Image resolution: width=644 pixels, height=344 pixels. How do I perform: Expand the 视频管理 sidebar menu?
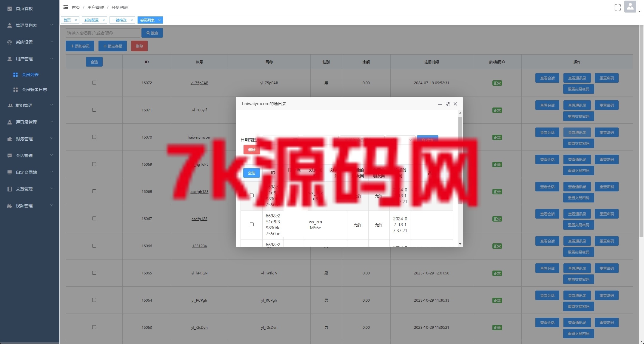(30, 206)
